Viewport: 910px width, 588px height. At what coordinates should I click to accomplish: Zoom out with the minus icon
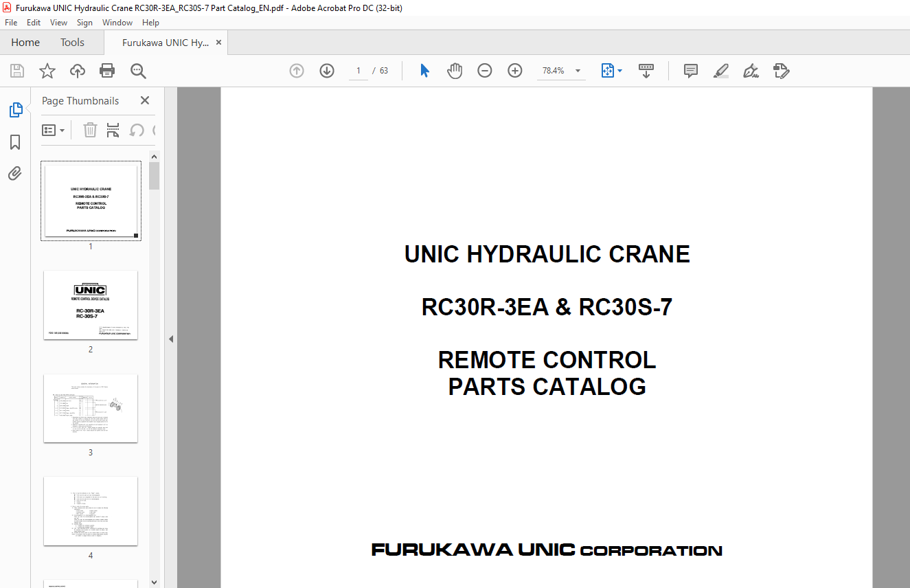[x=485, y=71]
